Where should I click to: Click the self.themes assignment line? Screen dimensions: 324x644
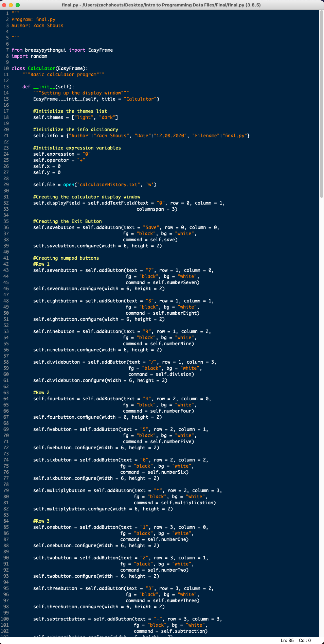(x=76, y=117)
